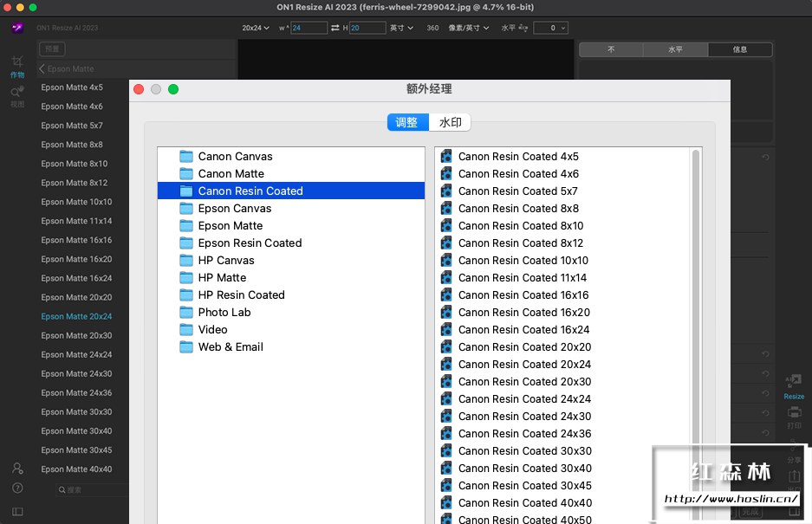
Task: Select Epson Matte 40x40 in sidebar
Action: [x=76, y=469]
